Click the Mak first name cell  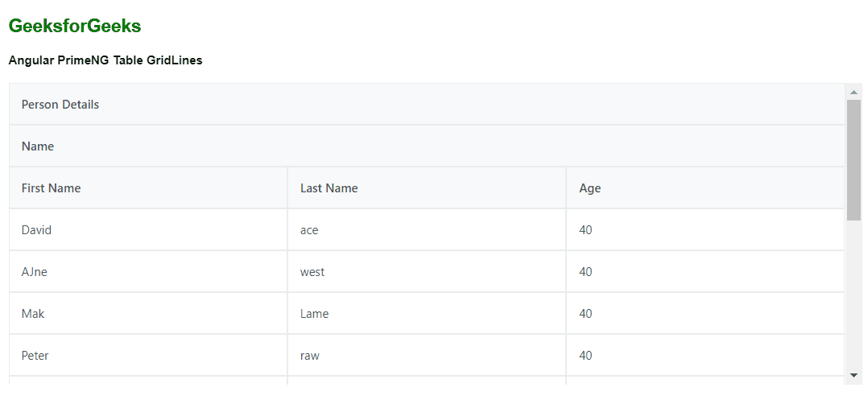pos(33,314)
